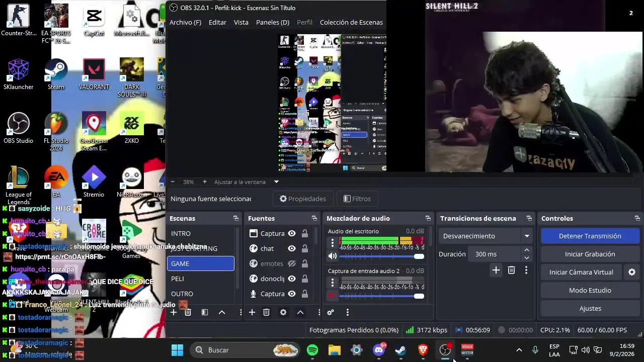Open Discord from the taskbar
This screenshot has height=362, width=644.
coord(379,350)
